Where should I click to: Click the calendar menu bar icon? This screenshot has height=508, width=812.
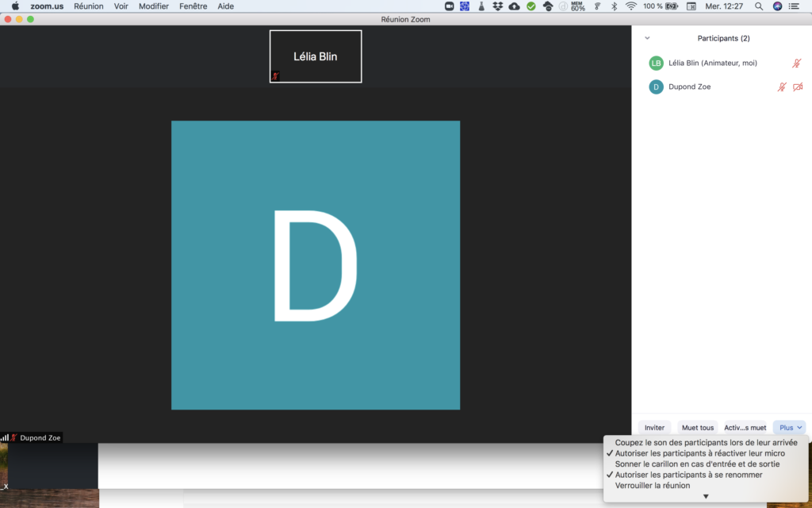[691, 6]
